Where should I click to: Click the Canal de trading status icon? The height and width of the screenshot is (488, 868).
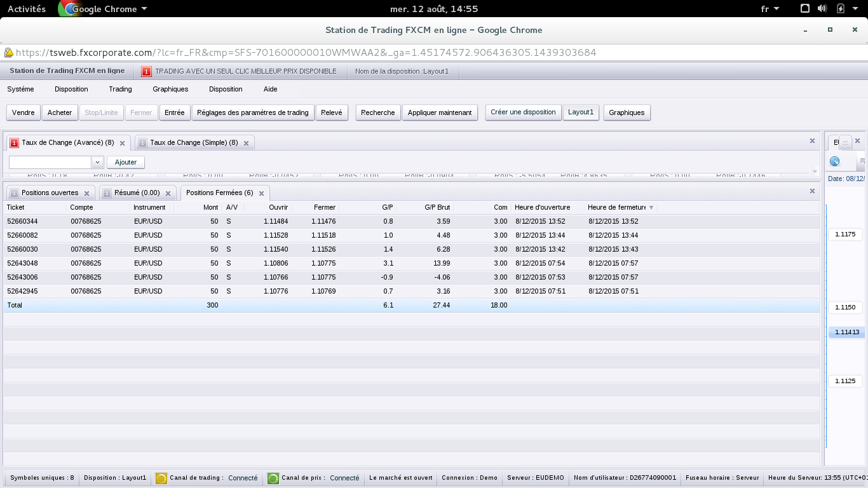click(x=161, y=478)
